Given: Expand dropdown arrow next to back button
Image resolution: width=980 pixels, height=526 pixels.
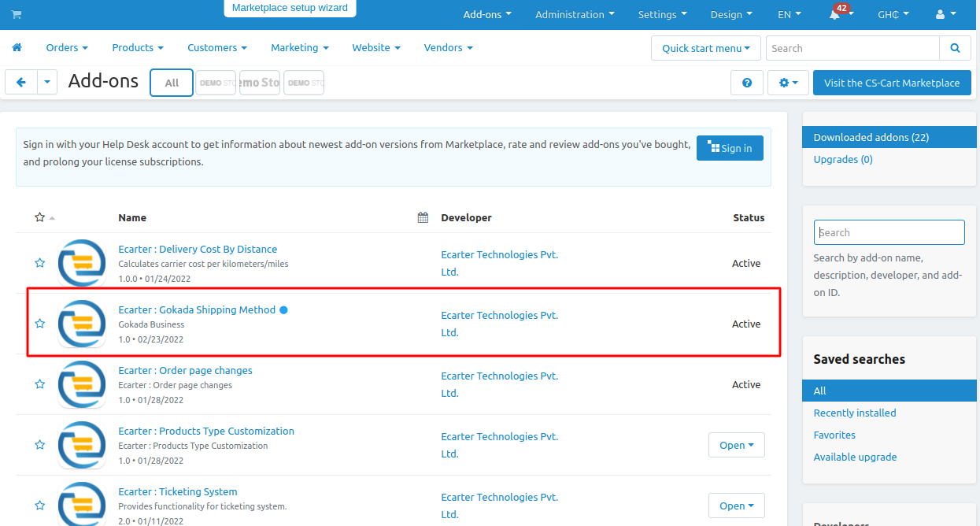Looking at the screenshot, I should pos(47,82).
